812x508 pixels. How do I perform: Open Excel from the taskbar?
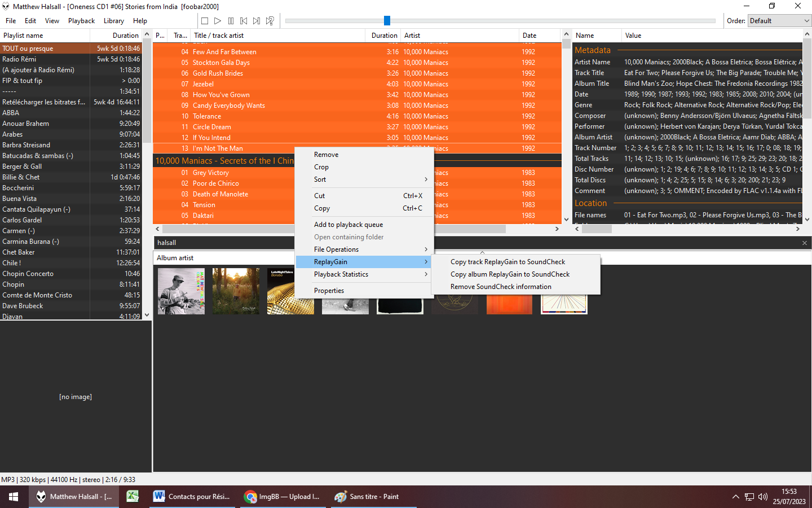[133, 497]
